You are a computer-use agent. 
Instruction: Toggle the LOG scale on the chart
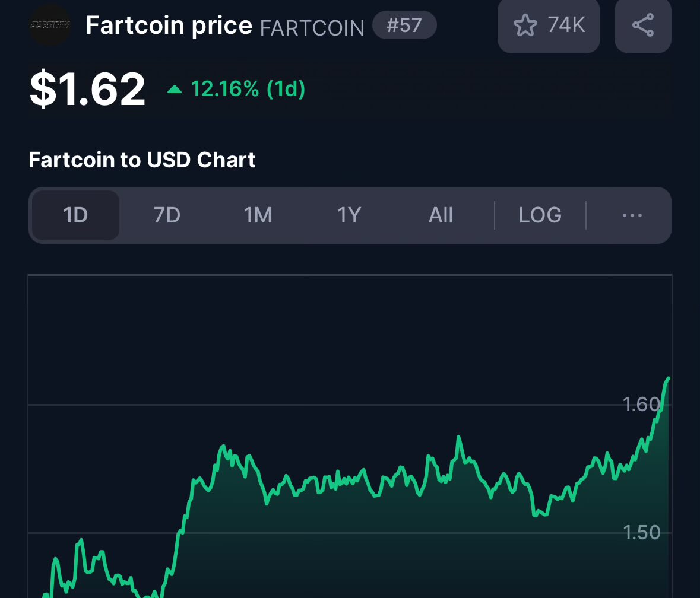540,215
